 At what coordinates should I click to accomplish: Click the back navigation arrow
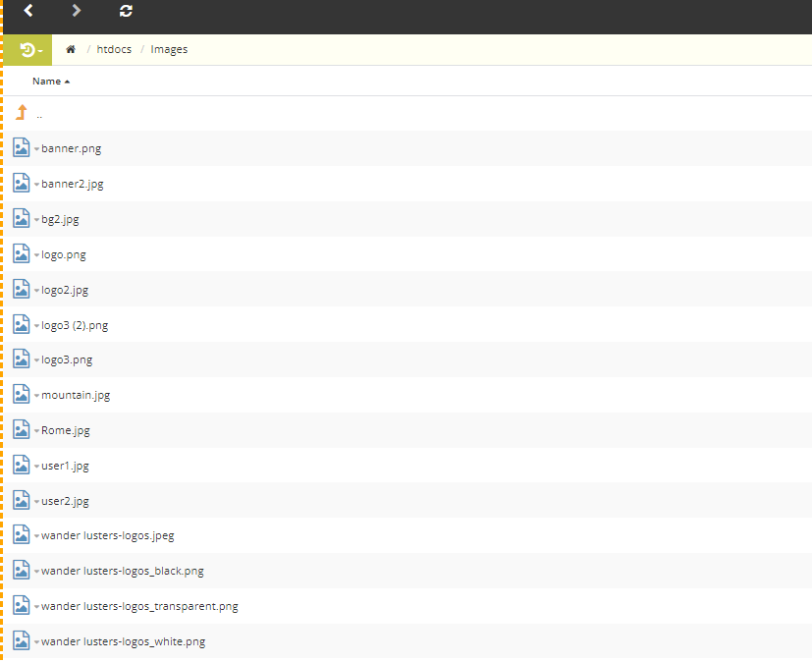tap(29, 11)
